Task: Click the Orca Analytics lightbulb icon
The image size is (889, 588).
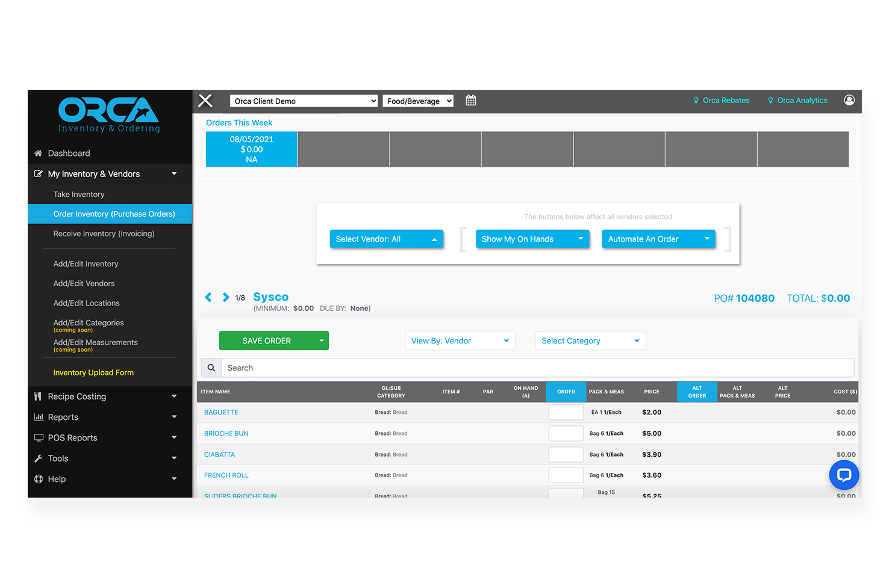Action: click(770, 101)
